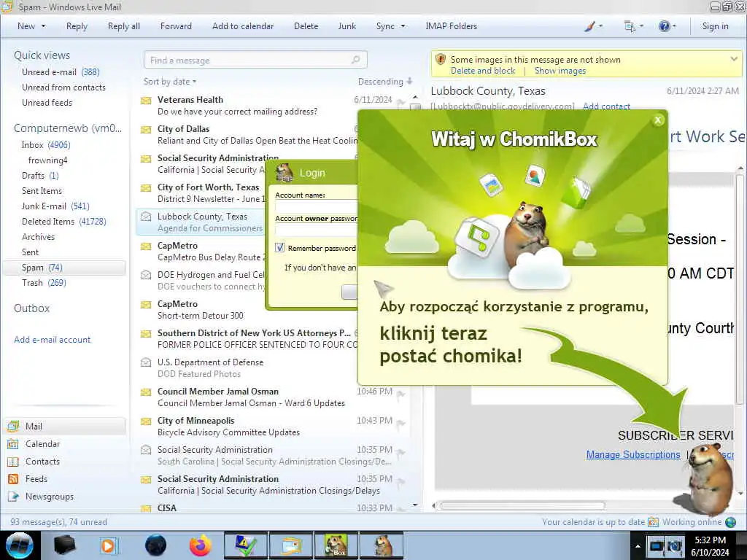Open the New dropdown arrow
The image size is (747, 560).
pos(43,26)
